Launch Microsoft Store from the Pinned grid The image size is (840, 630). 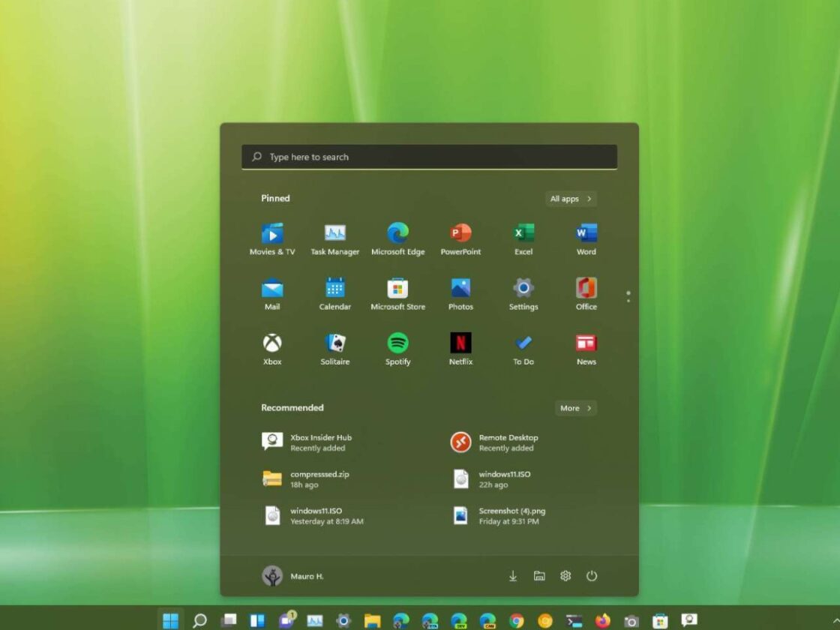[x=397, y=294]
